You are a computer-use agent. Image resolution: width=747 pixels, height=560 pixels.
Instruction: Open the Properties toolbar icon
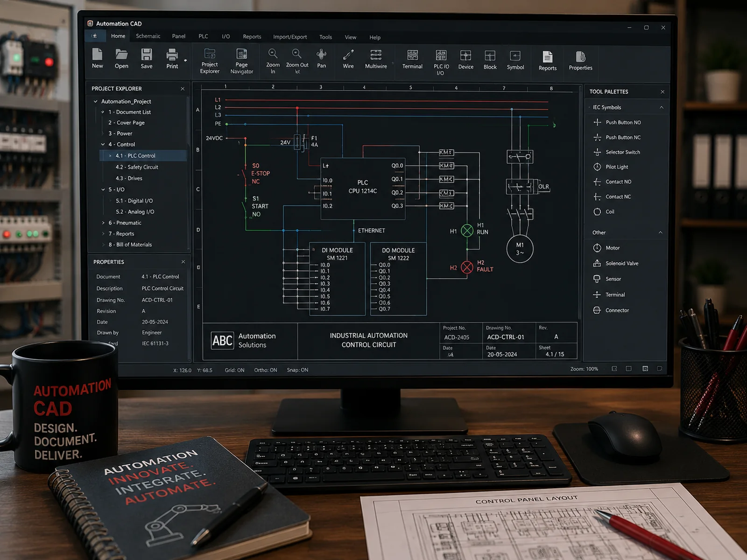580,57
